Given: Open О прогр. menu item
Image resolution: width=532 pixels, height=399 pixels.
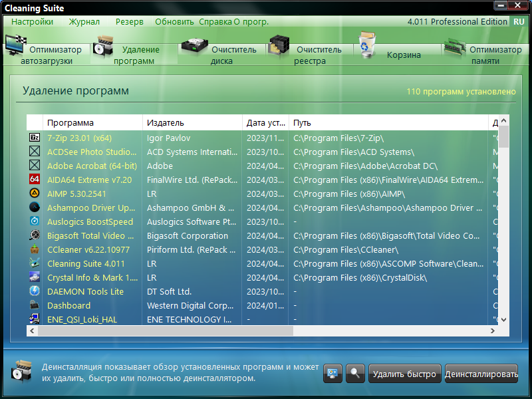Looking at the screenshot, I should [251, 22].
